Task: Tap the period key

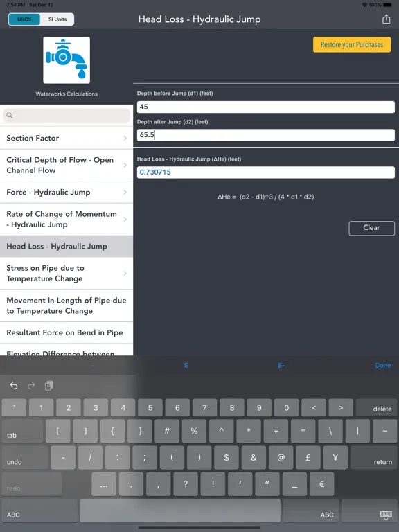Action: 131,484
